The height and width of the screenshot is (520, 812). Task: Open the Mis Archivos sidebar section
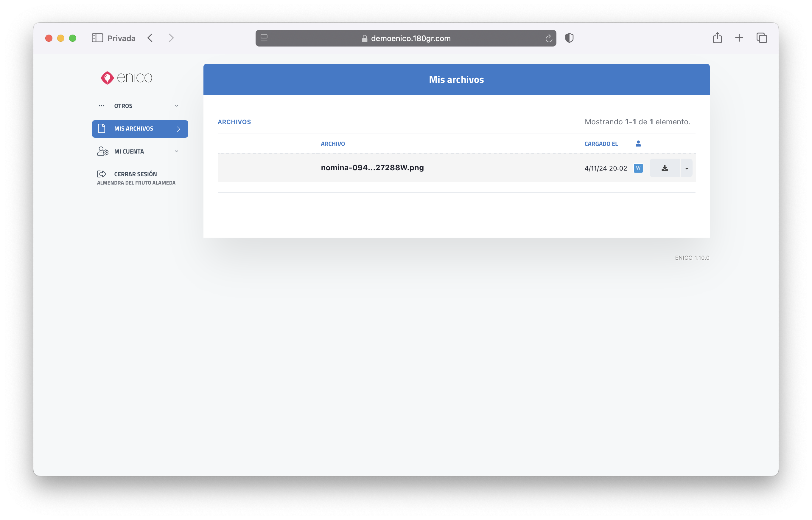pos(140,129)
